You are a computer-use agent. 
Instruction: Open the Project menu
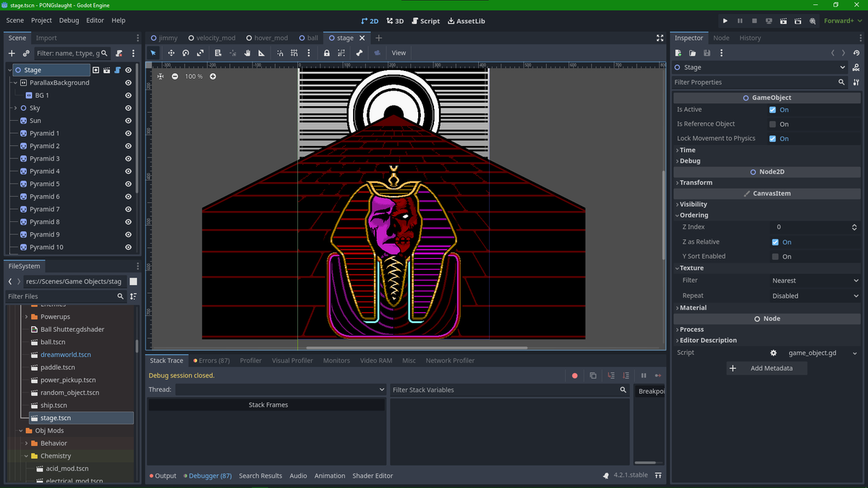[41, 20]
